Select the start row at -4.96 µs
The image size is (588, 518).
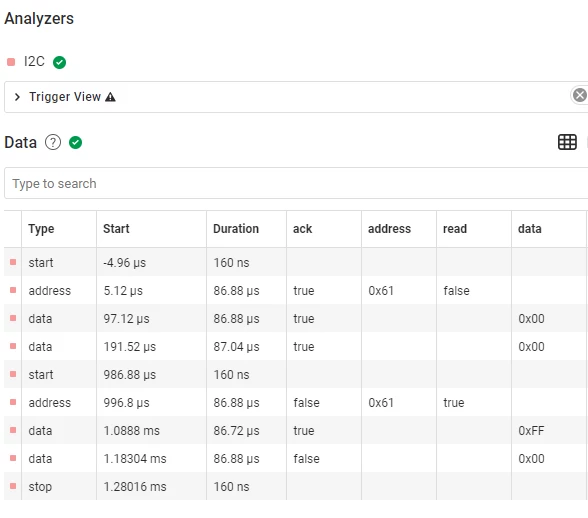[x=296, y=262]
